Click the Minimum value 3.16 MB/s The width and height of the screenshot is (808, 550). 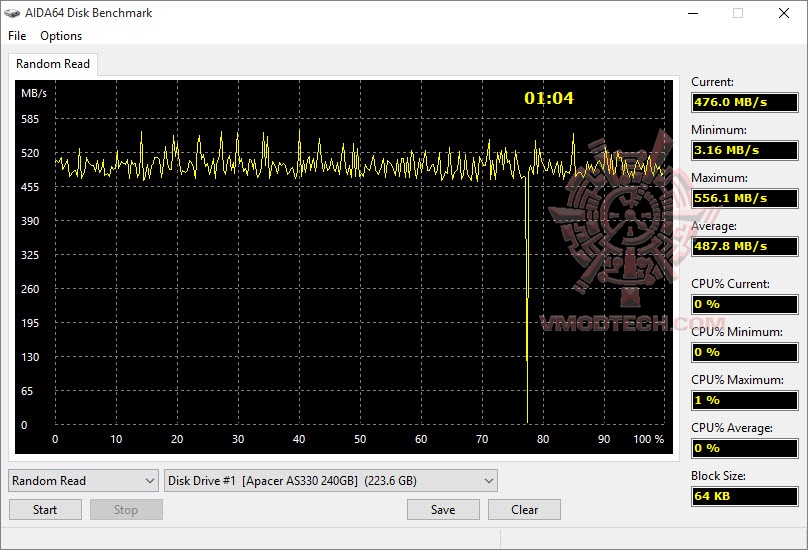[745, 150]
